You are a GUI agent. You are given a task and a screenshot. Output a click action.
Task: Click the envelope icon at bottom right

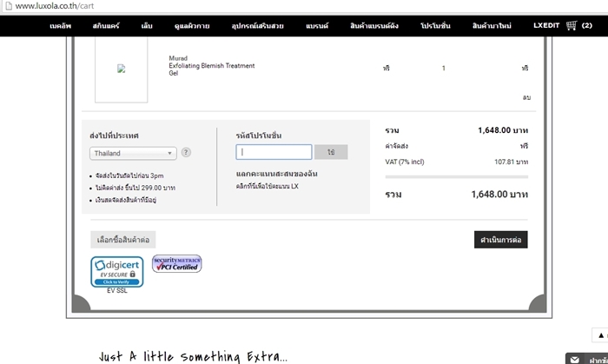pos(575,360)
